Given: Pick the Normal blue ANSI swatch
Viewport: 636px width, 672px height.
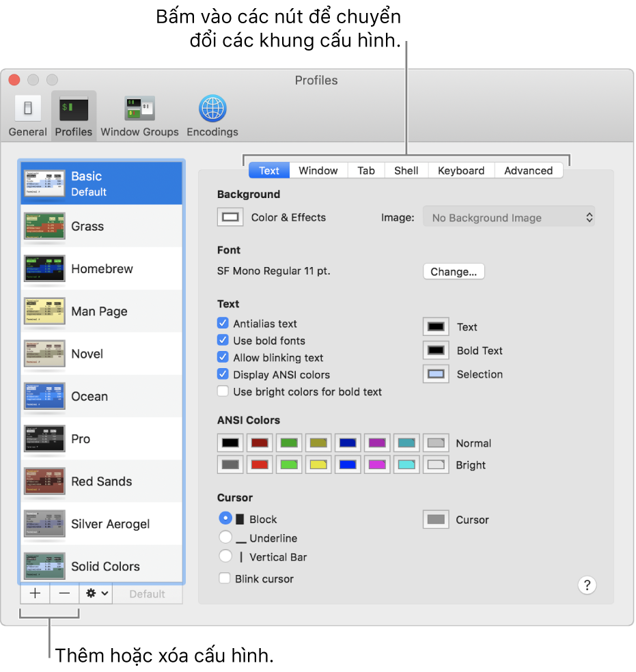Looking at the screenshot, I should click(x=348, y=443).
